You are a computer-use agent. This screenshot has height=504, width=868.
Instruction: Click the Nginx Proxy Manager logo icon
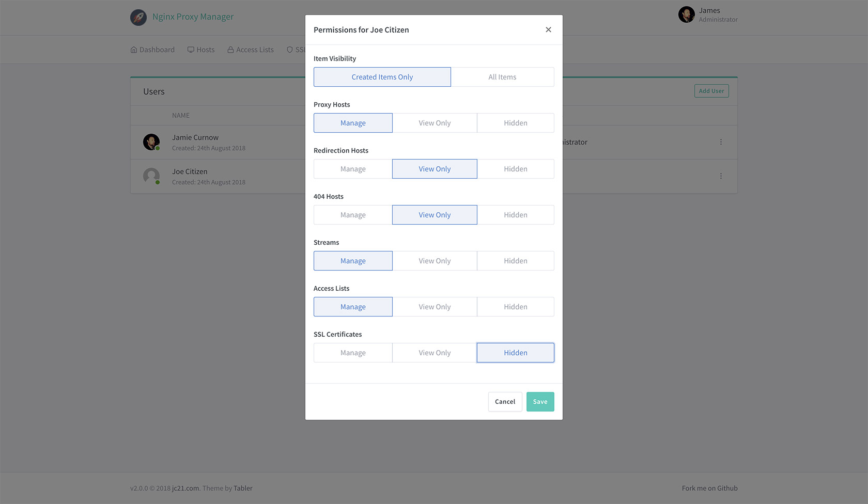pyautogui.click(x=138, y=17)
